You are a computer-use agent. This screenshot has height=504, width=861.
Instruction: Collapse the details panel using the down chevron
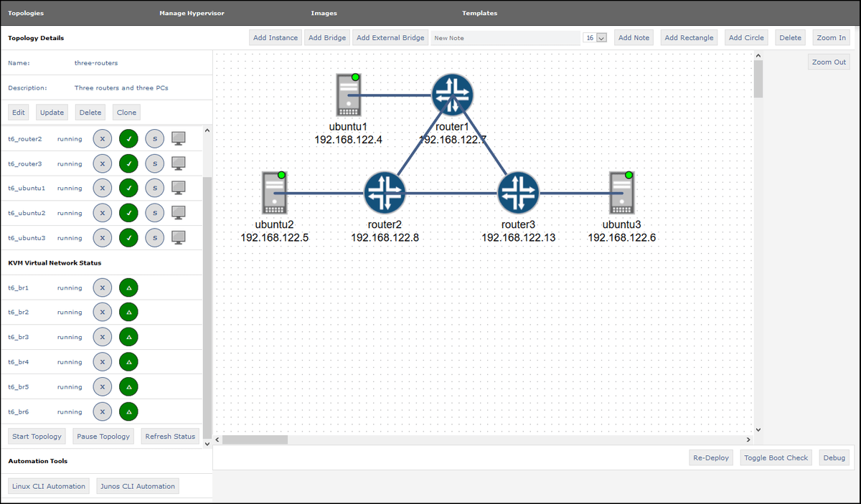point(207,443)
